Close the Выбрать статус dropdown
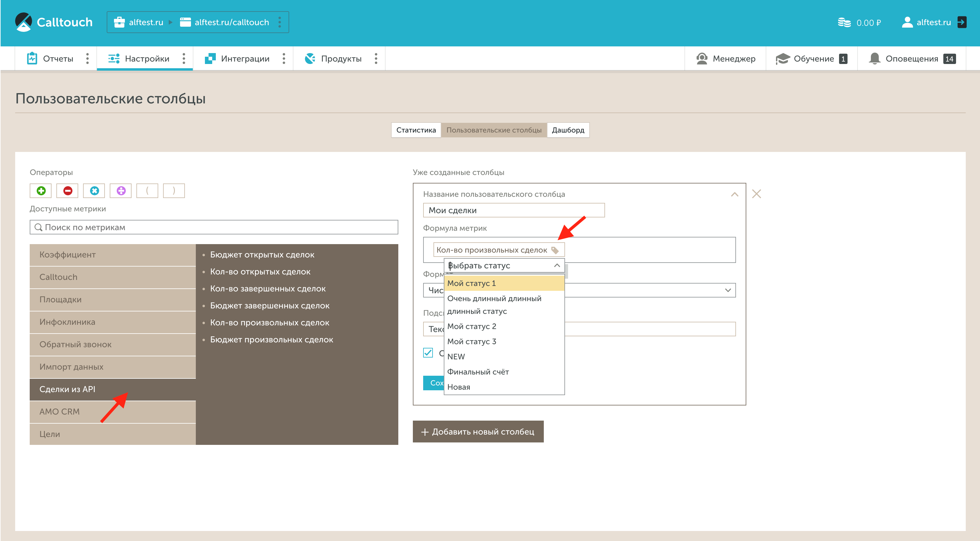 coord(557,265)
